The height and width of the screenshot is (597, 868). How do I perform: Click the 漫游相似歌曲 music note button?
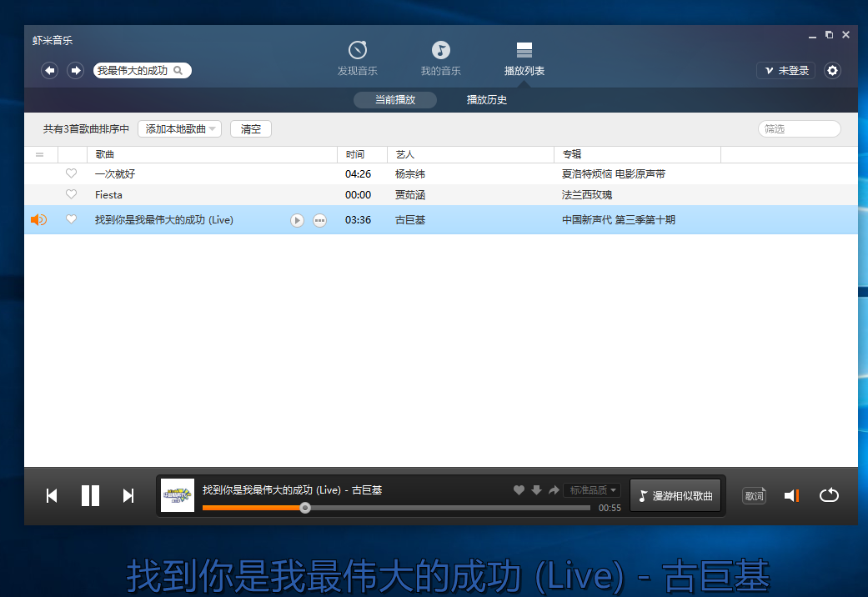tap(675, 495)
